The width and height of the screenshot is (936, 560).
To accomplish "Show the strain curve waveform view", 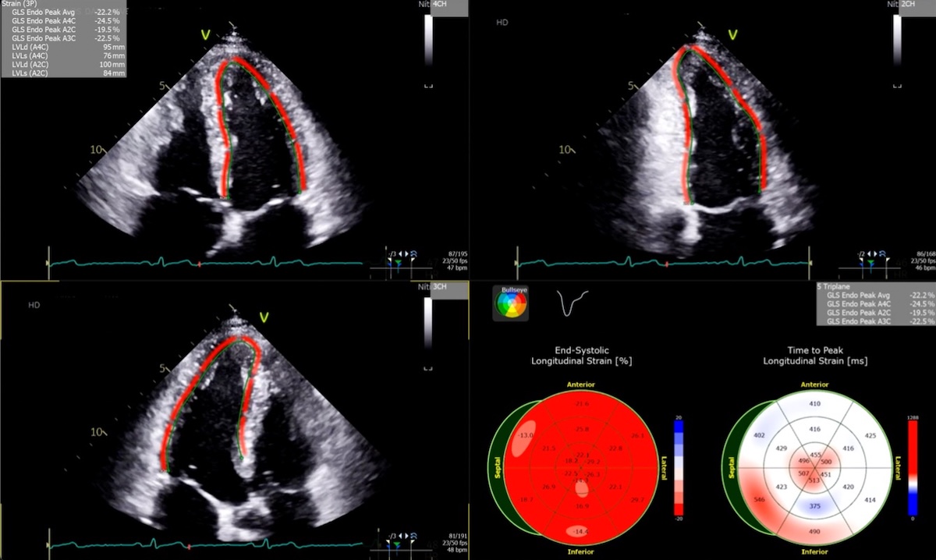I will click(573, 303).
